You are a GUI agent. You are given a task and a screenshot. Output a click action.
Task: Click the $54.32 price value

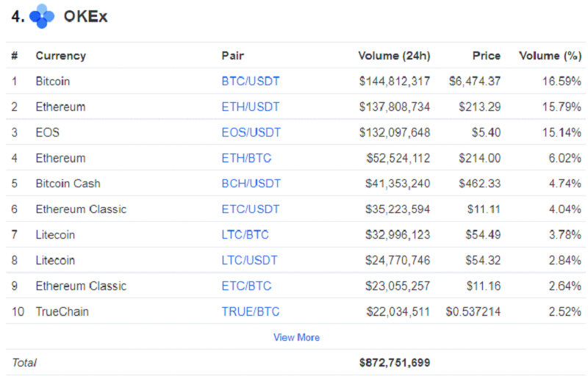coord(484,260)
